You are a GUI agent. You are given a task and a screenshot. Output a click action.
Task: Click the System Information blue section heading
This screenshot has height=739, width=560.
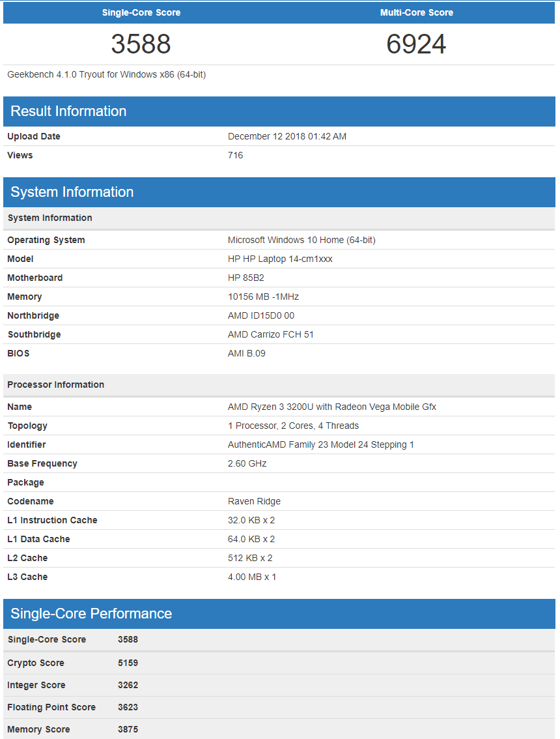pyautogui.click(x=72, y=192)
